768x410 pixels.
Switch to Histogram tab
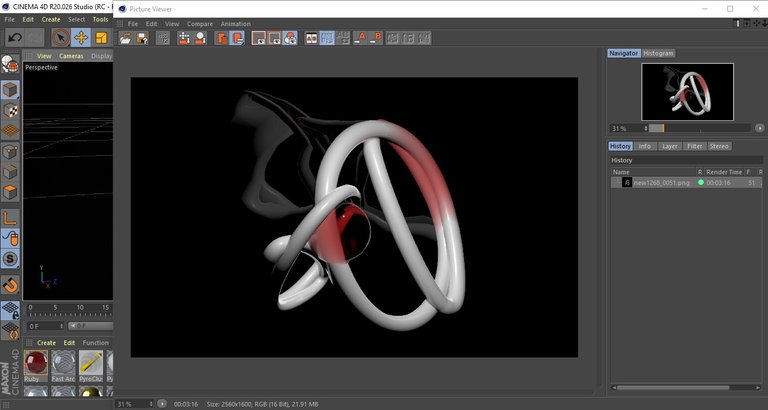coord(658,53)
